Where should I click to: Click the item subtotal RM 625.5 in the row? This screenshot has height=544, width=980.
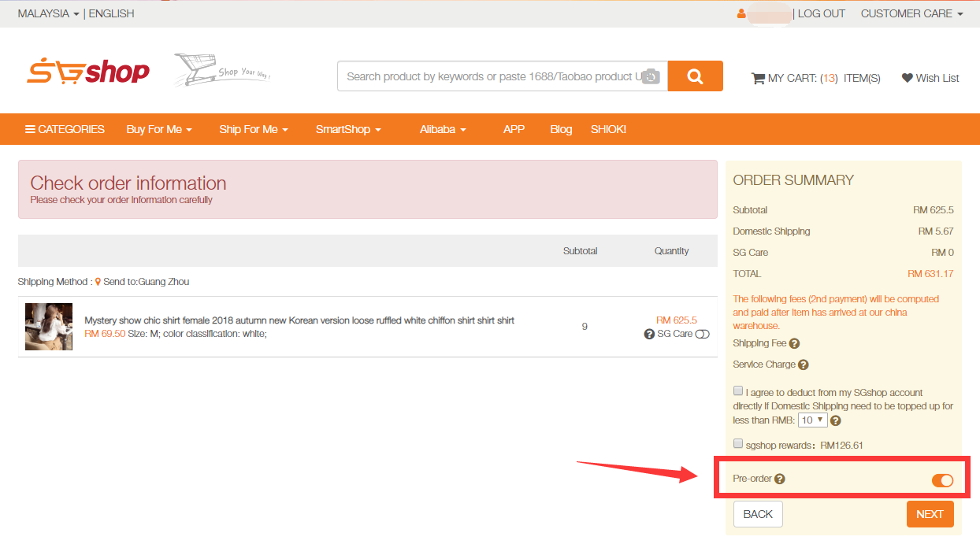pos(677,320)
